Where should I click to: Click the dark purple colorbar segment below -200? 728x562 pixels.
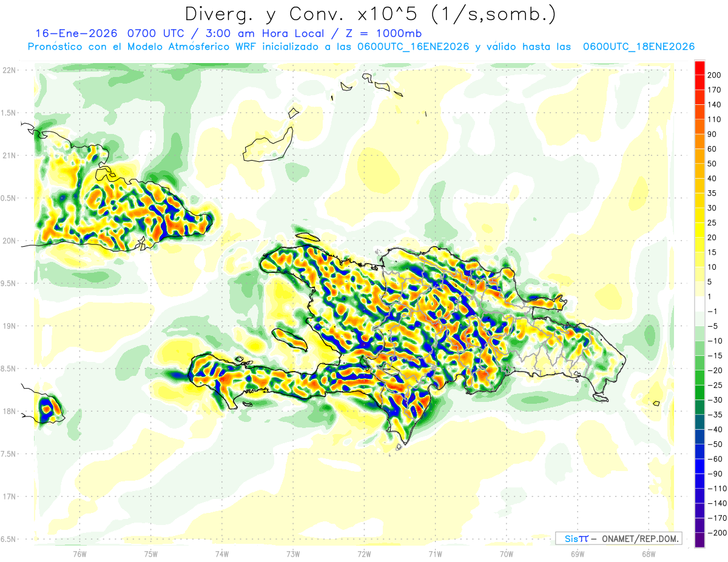pyautogui.click(x=699, y=540)
